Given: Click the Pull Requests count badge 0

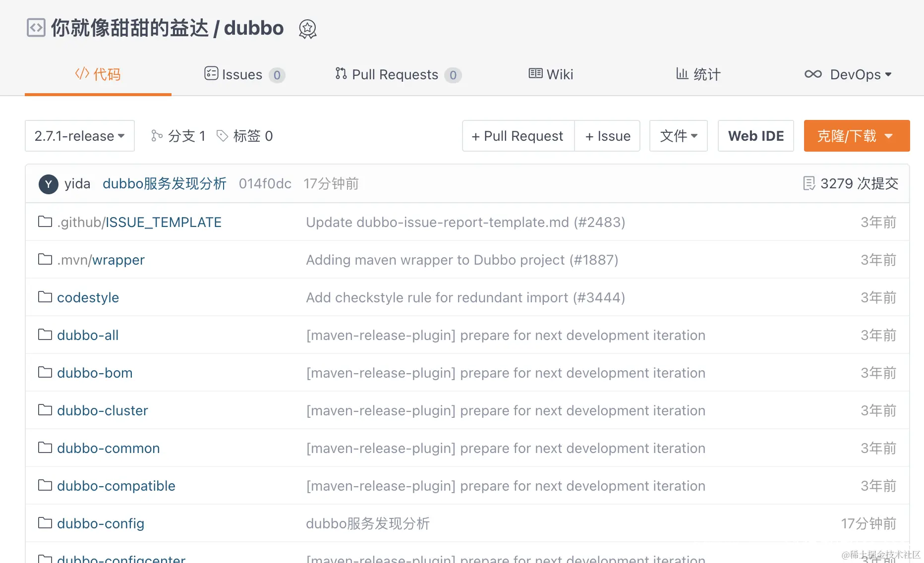Looking at the screenshot, I should (x=453, y=75).
